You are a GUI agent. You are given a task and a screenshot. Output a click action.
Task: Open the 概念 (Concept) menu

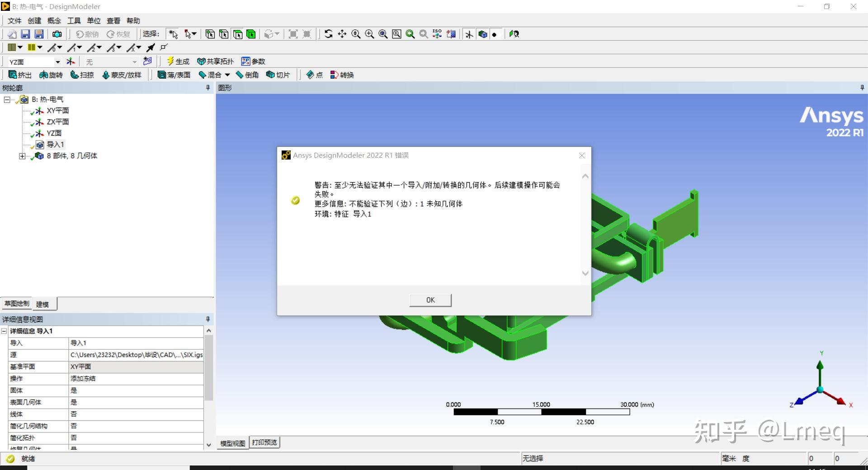54,21
